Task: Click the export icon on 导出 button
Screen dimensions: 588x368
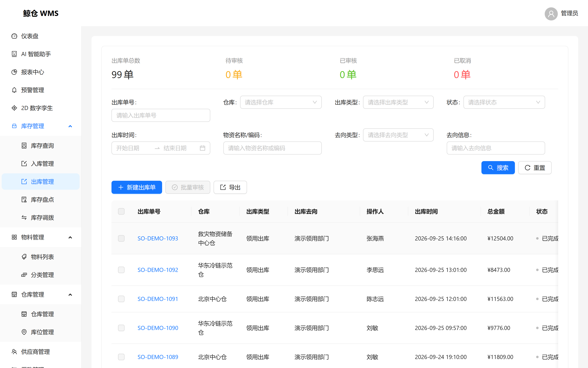Action: (x=223, y=187)
